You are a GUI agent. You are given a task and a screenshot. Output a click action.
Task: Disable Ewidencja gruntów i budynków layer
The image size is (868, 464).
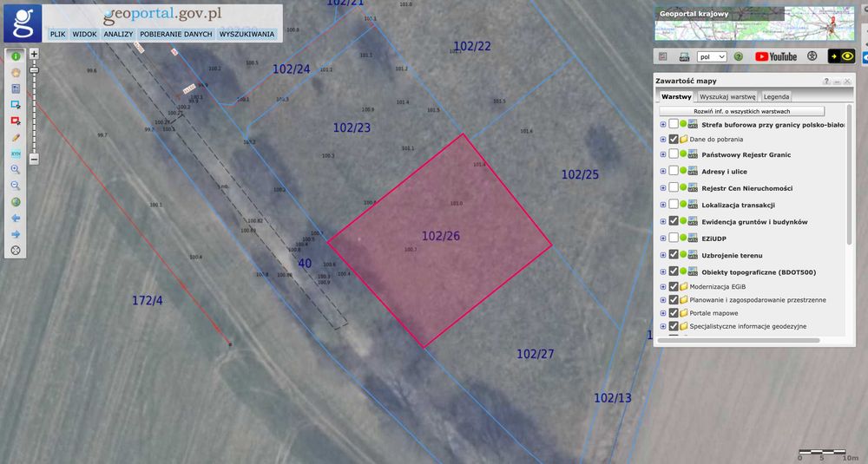674,220
